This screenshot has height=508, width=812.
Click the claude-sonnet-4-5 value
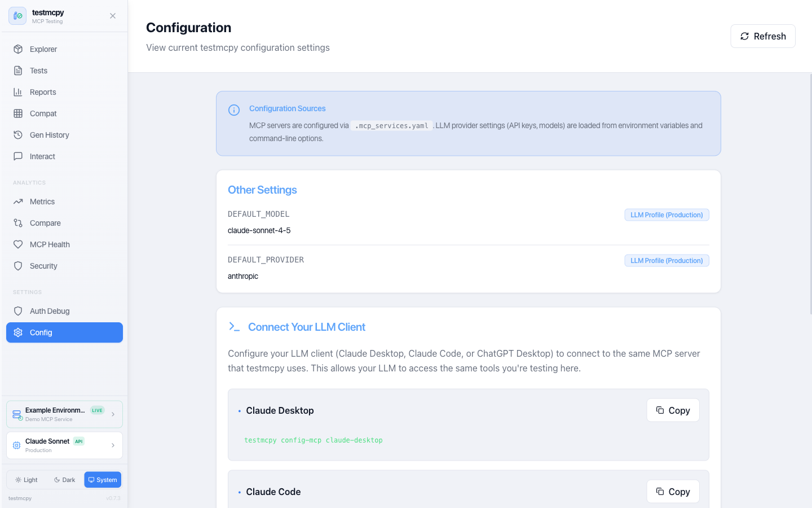click(259, 230)
